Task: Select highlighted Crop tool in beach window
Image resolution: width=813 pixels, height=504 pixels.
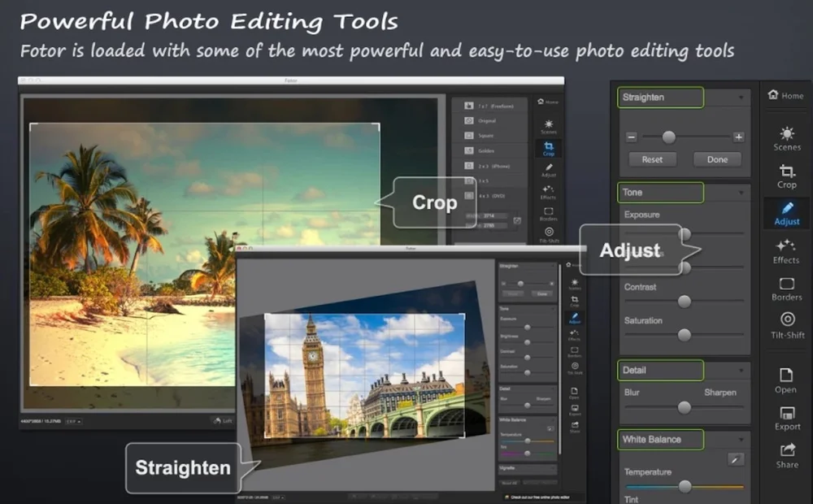Action: pos(549,149)
